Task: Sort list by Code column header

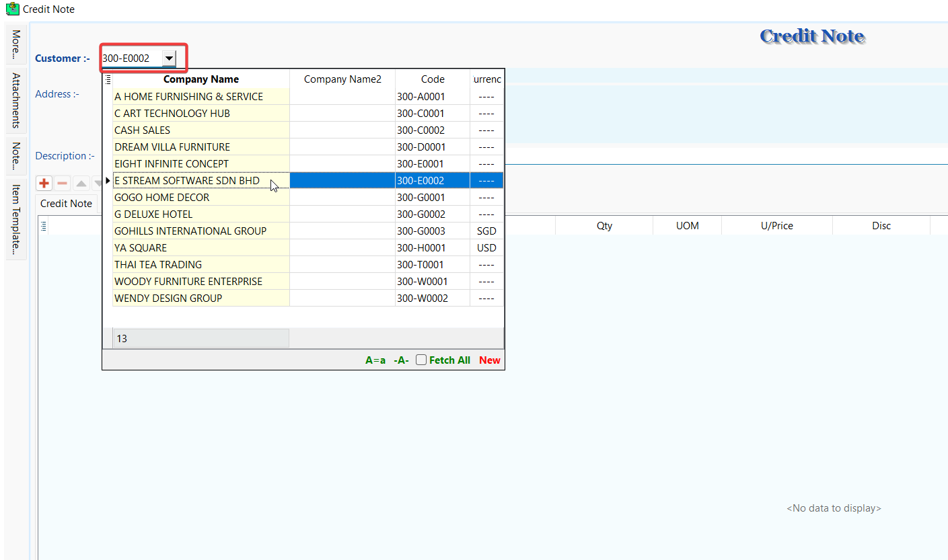Action: coord(433,79)
